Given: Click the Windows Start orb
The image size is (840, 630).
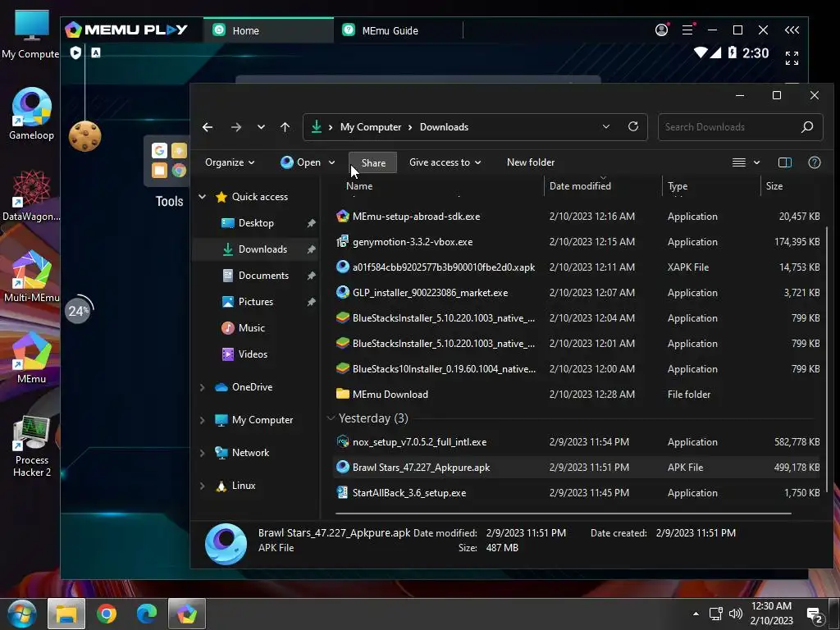Looking at the screenshot, I should pyautogui.click(x=21, y=614).
